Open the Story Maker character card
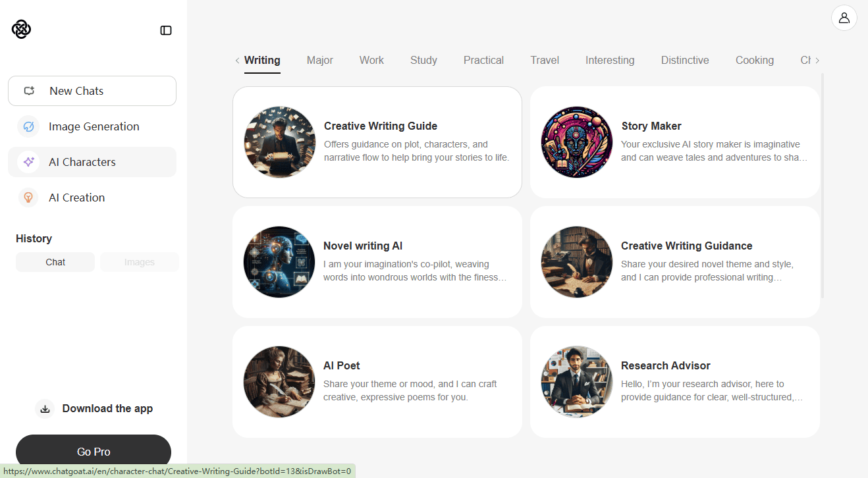868x478 pixels. 675,142
